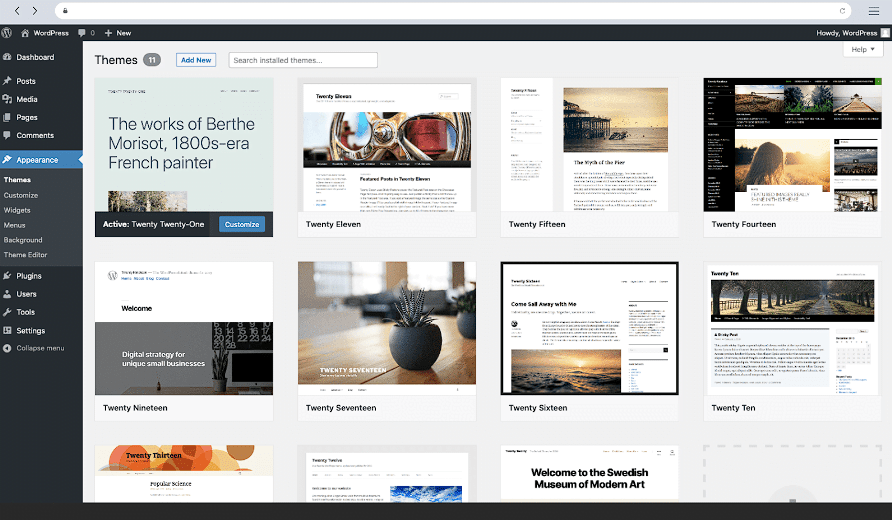Click the plus New content icon
This screenshot has width=892, height=520.
pos(108,33)
